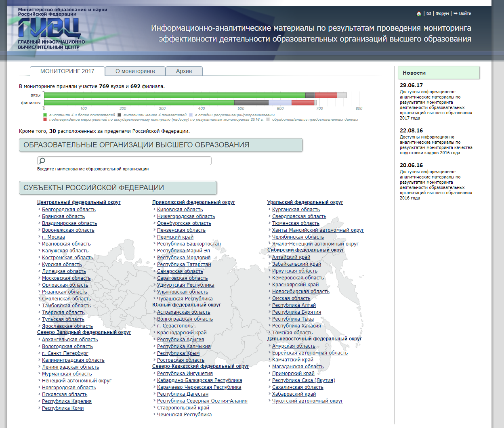The image size is (504, 428).
Task: Open Республика Коми
Action: 63,408
